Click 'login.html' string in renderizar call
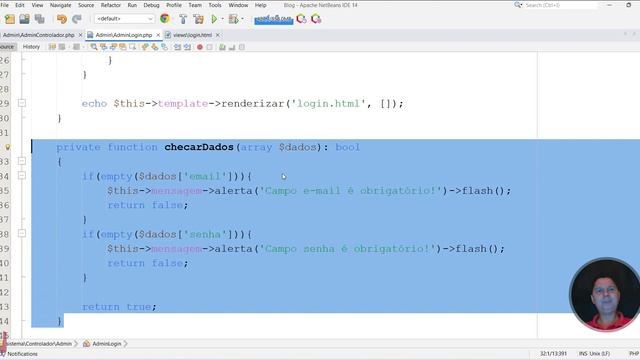This screenshot has width=640, height=360. (x=328, y=104)
